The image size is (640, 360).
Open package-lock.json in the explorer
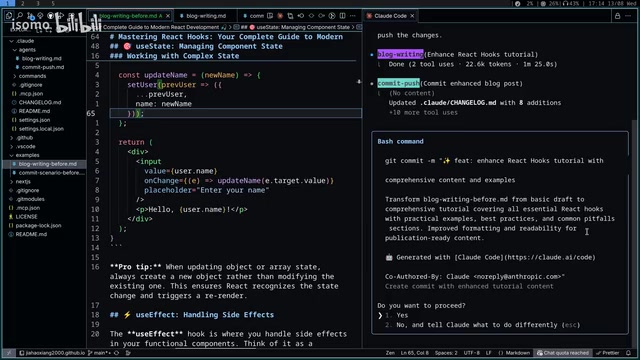[x=38, y=225]
